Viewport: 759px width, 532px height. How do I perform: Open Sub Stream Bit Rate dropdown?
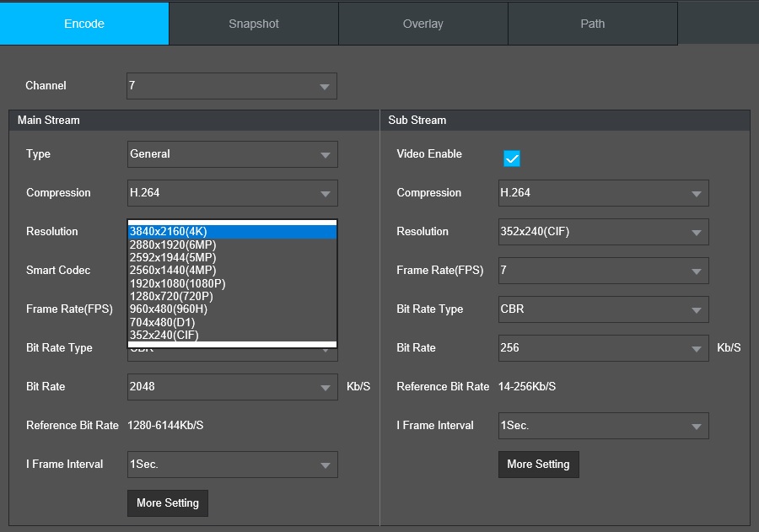pyautogui.click(x=604, y=348)
